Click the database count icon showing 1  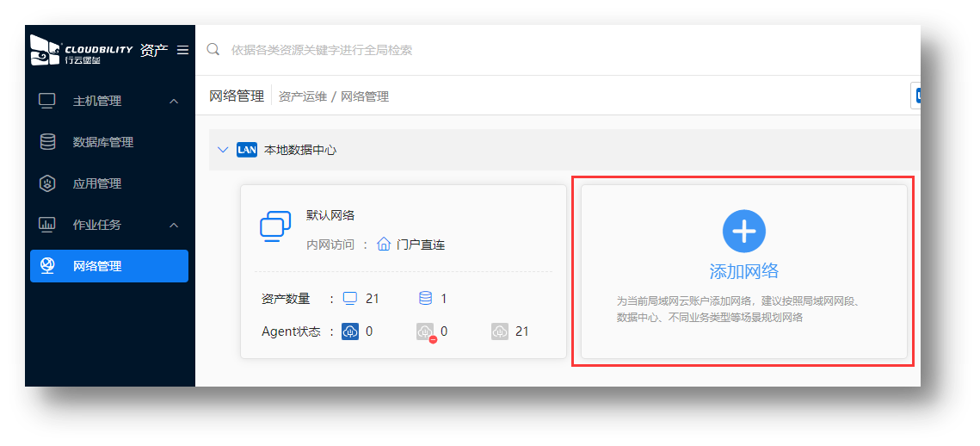click(x=426, y=299)
